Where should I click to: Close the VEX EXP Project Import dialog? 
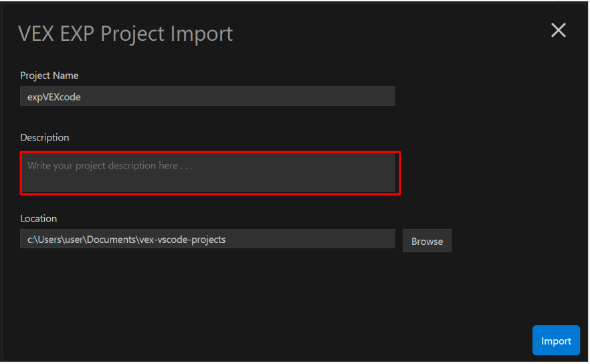click(x=558, y=30)
